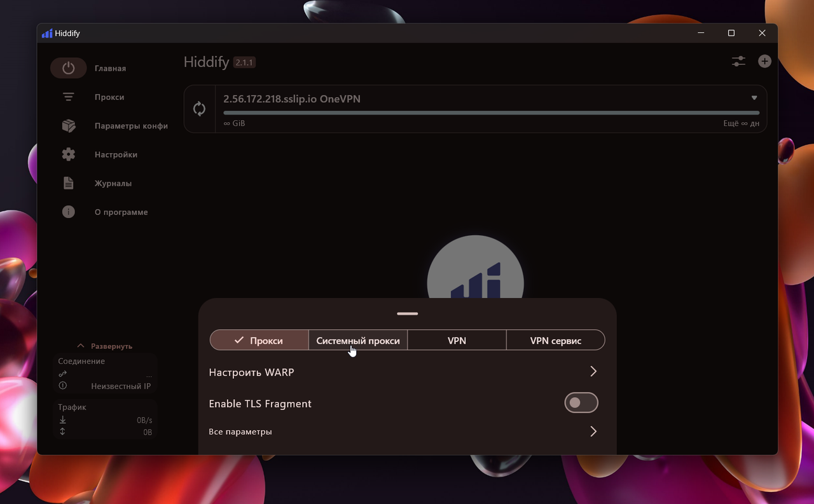Select the VPN сервис mode
Screen dimensions: 814x504
556,340
